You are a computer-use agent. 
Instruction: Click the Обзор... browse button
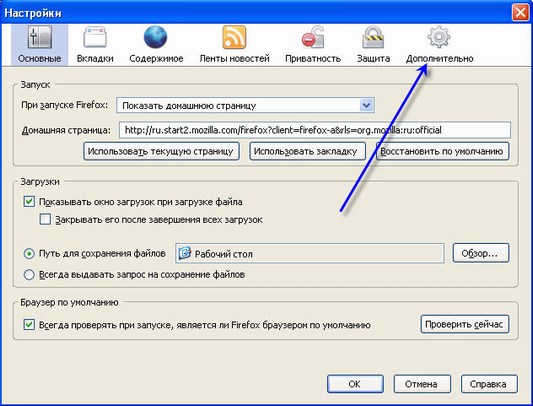[481, 253]
